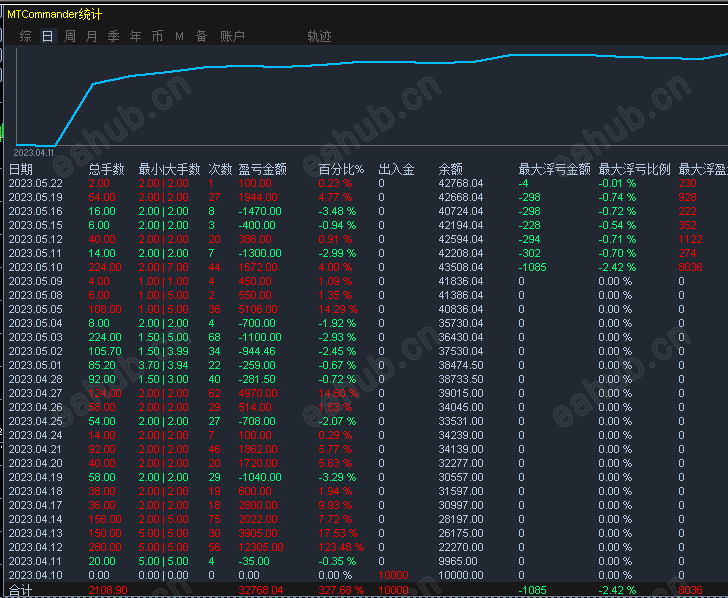Screen dimensions: 728x598
Task: Click profit value 4970.00
Action: point(258,393)
